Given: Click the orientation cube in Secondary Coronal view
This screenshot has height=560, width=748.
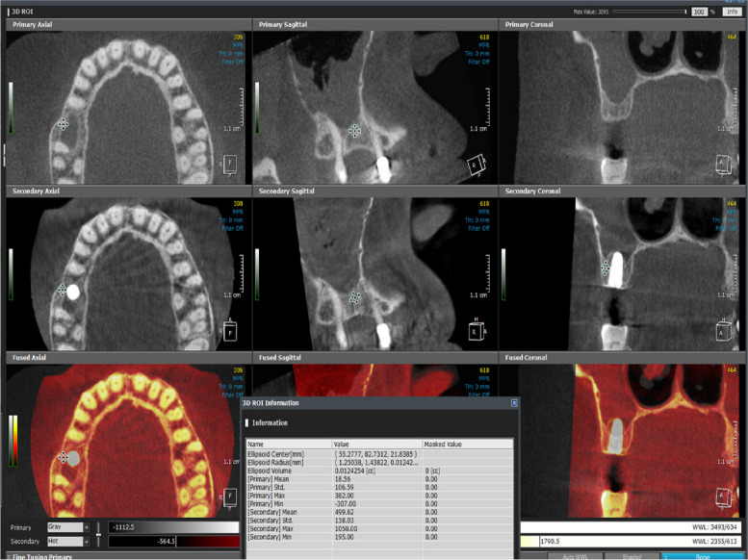Looking at the screenshot, I should tap(724, 332).
